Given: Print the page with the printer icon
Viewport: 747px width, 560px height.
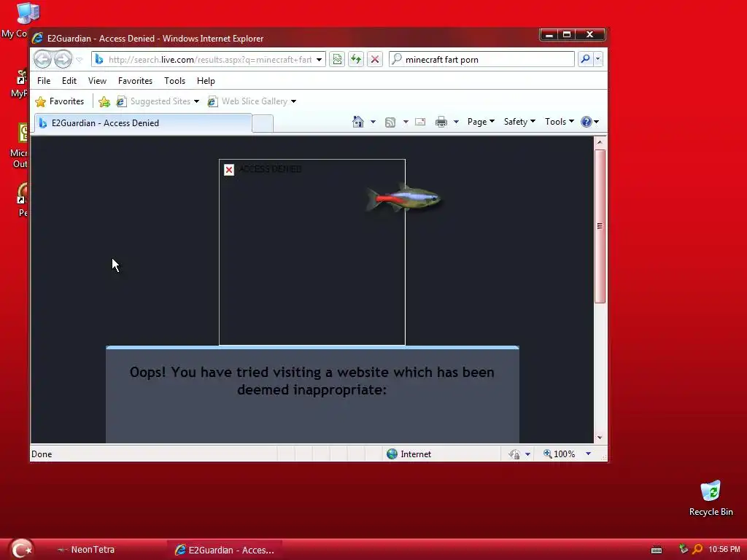Looking at the screenshot, I should coord(441,122).
